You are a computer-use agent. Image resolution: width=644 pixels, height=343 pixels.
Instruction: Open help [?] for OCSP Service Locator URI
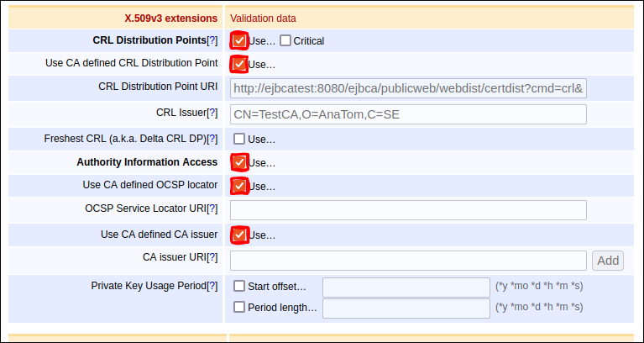(x=212, y=208)
